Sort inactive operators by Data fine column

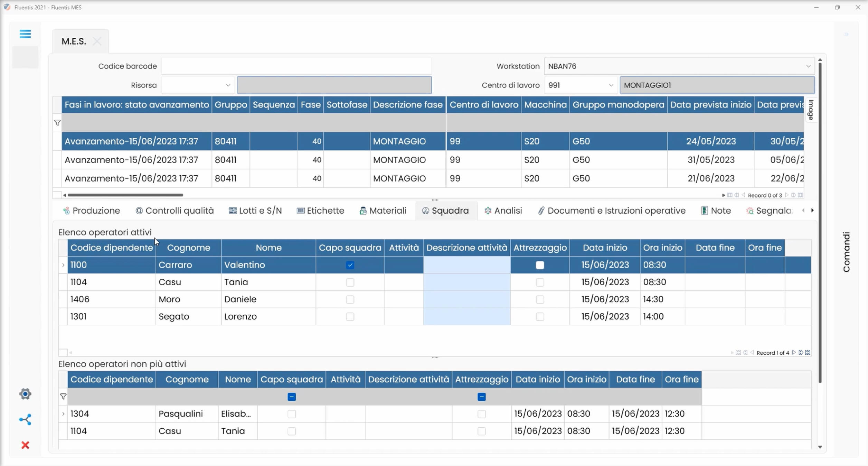635,380
